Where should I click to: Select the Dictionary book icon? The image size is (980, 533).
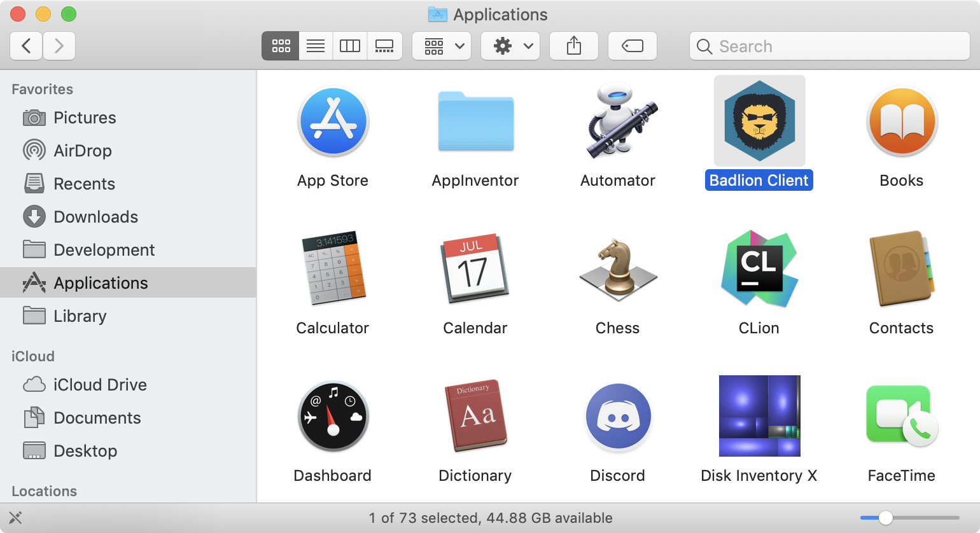point(475,415)
